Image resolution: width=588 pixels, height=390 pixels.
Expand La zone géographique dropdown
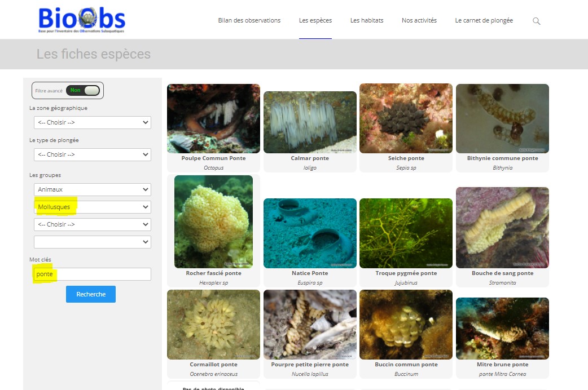(x=92, y=122)
